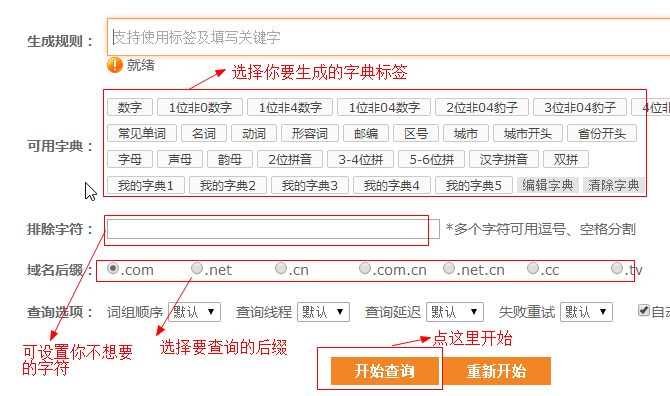Image resolution: width=670 pixels, height=396 pixels.
Task: Choose the 汉字拼音 dictionary tag
Action: [x=504, y=159]
